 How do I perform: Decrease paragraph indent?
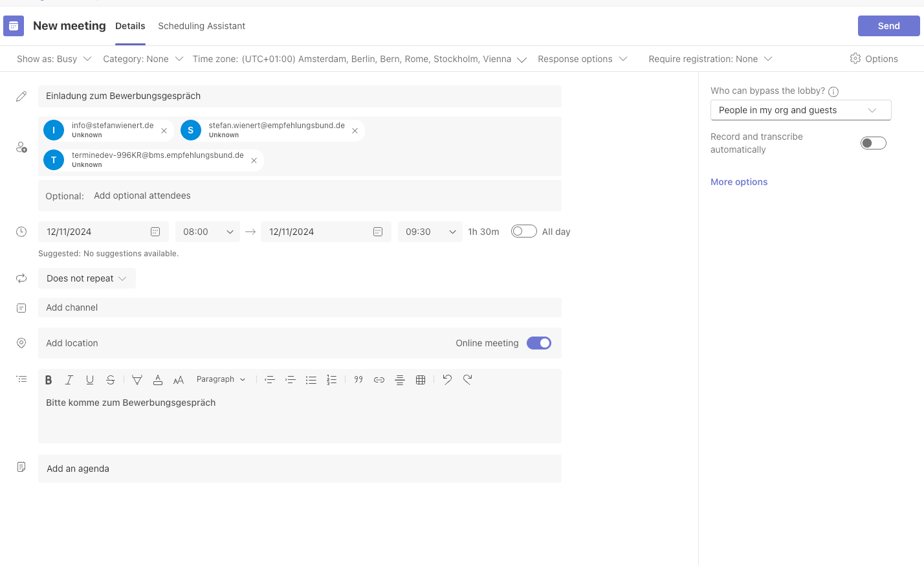click(270, 380)
